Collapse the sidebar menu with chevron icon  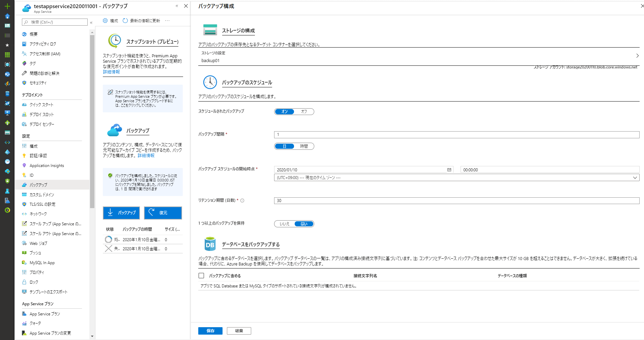coord(91,23)
